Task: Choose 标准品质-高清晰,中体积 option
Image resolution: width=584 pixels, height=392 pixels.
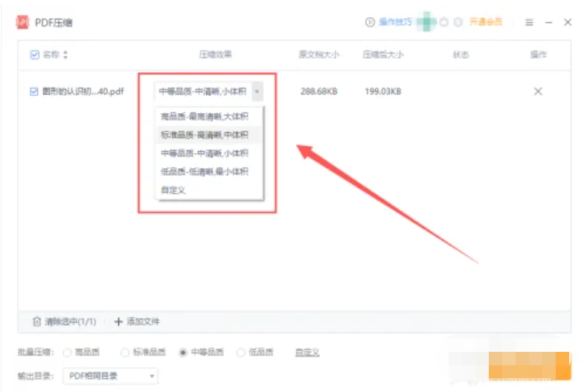Action: pos(204,135)
